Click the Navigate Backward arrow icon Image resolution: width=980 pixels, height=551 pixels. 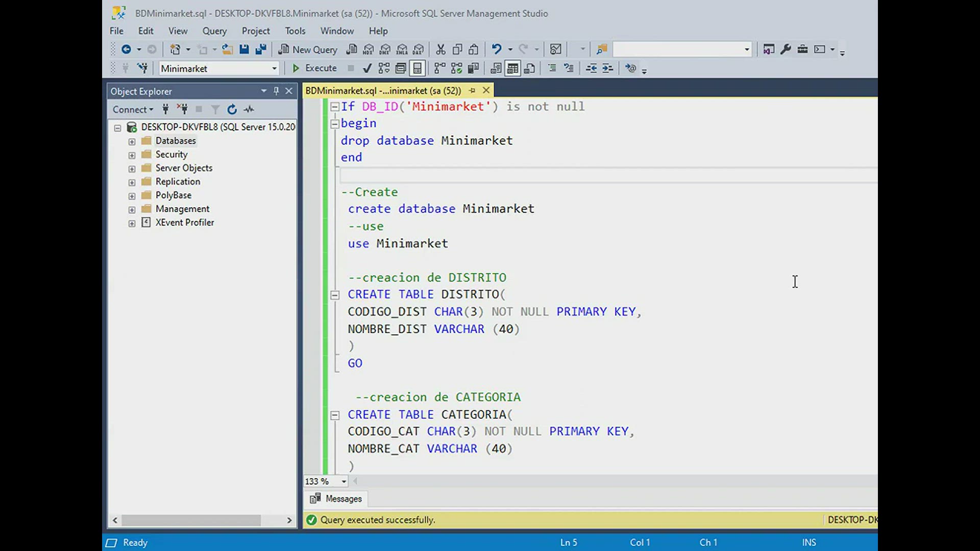[126, 49]
